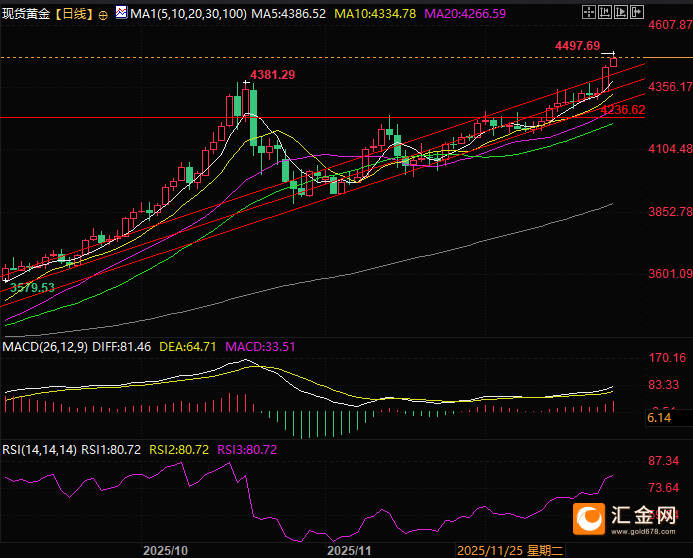Screen dimensions: 693x558
Task: Click the 3852.78 price axis value
Action: click(670, 212)
